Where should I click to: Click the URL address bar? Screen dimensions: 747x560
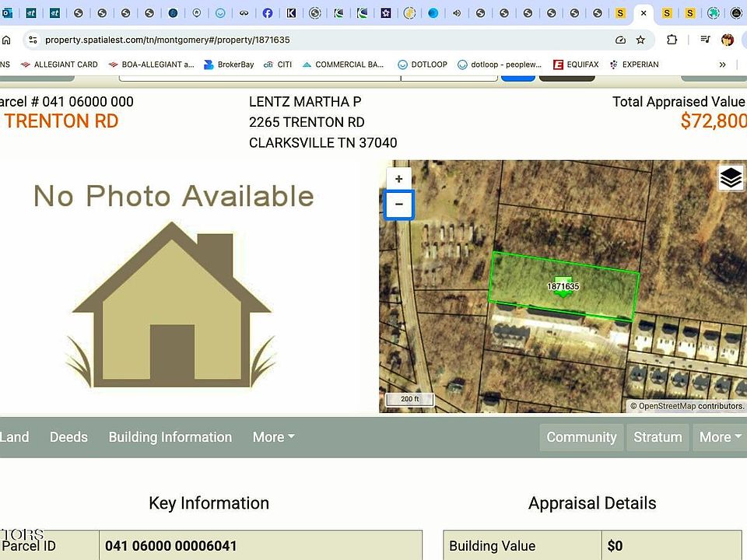[311, 40]
